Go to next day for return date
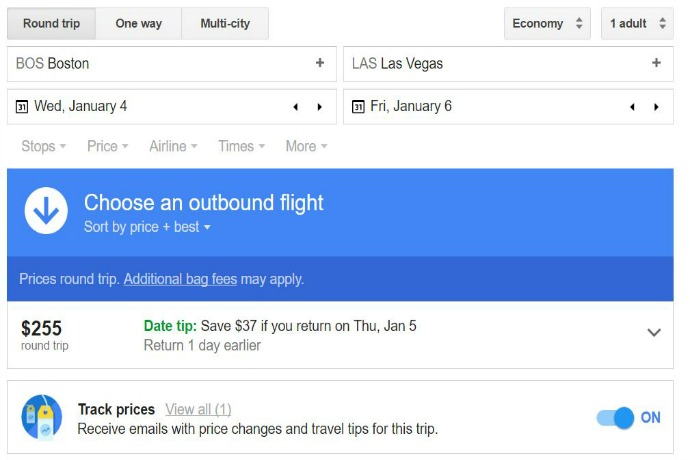This screenshot has width=690, height=460. tap(656, 107)
